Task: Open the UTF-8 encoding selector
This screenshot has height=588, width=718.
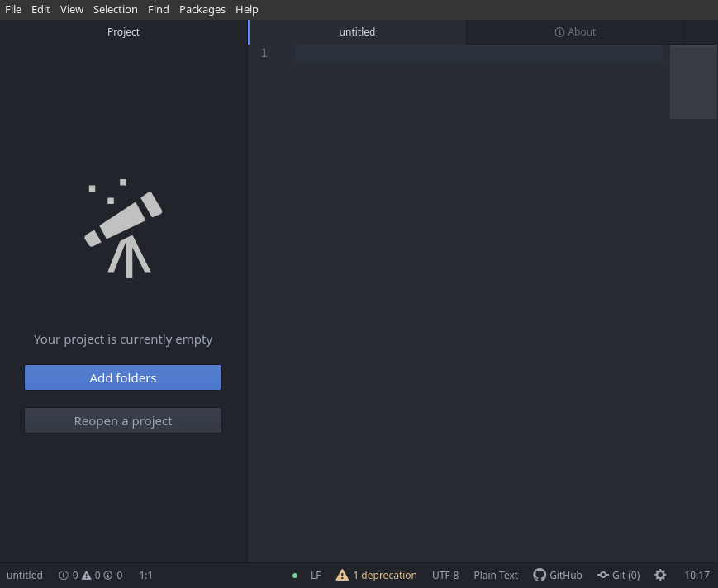Action: pyautogui.click(x=445, y=575)
